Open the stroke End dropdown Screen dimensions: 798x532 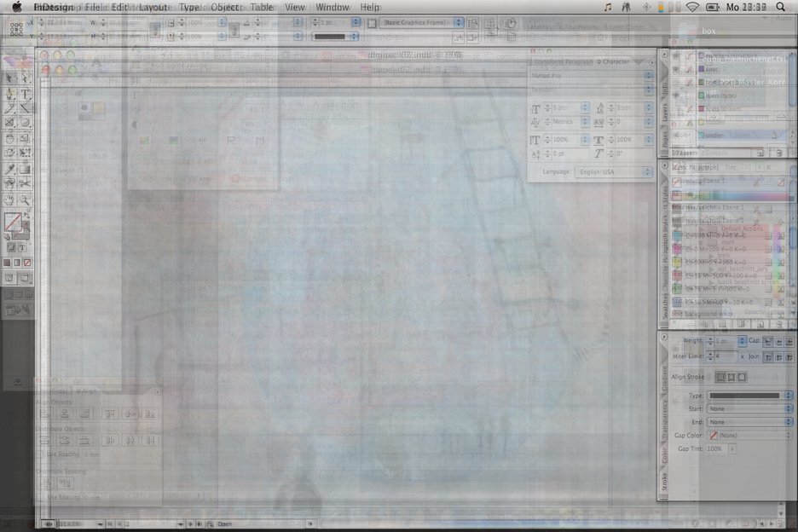click(x=749, y=422)
